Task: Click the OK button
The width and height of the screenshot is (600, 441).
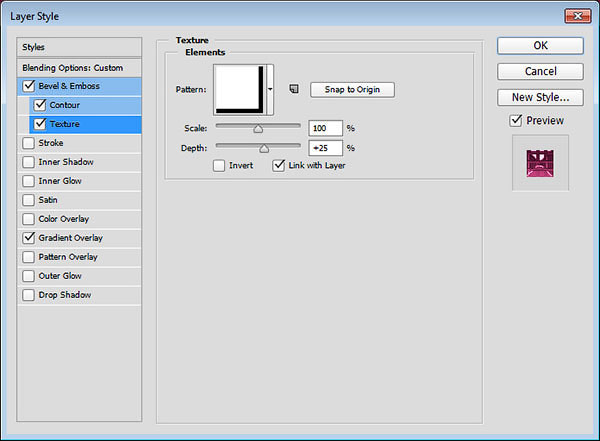Action: (x=540, y=46)
